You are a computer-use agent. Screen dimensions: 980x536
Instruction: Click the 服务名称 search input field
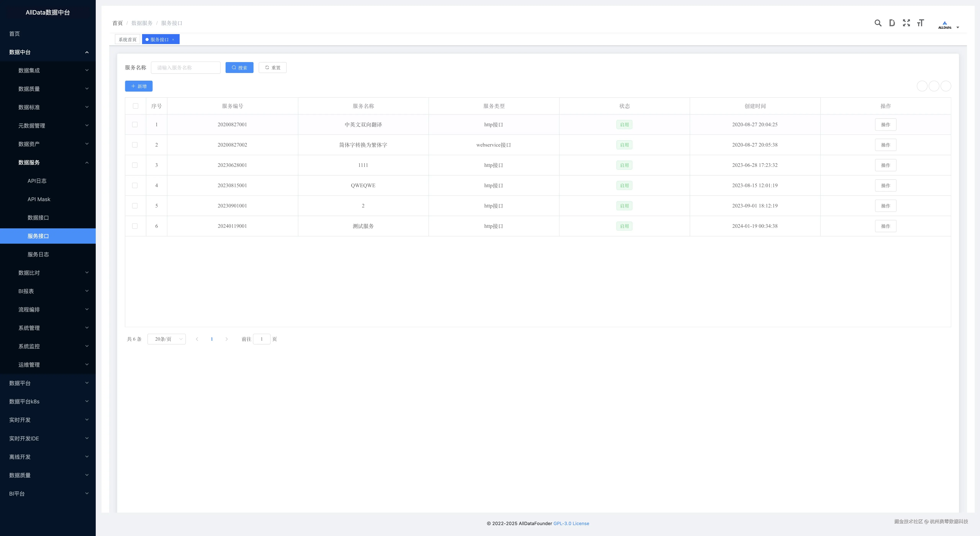(x=186, y=68)
